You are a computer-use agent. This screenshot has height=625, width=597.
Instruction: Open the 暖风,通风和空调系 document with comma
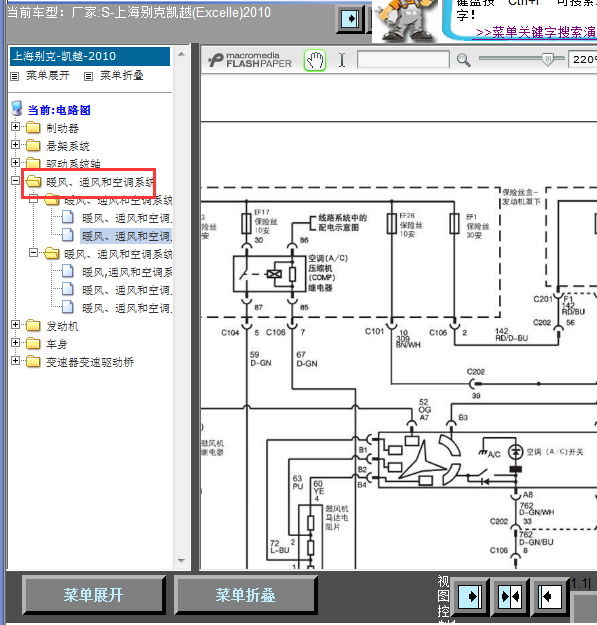click(x=127, y=272)
